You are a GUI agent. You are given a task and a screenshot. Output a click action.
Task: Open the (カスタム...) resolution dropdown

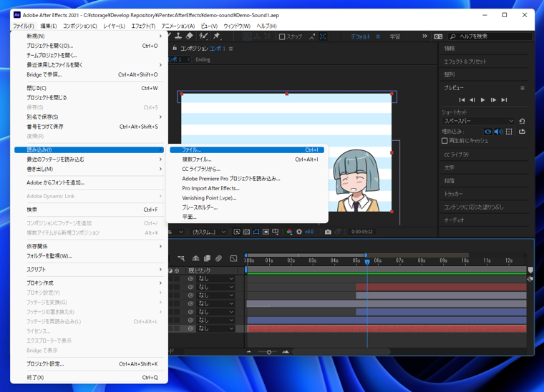208,232
